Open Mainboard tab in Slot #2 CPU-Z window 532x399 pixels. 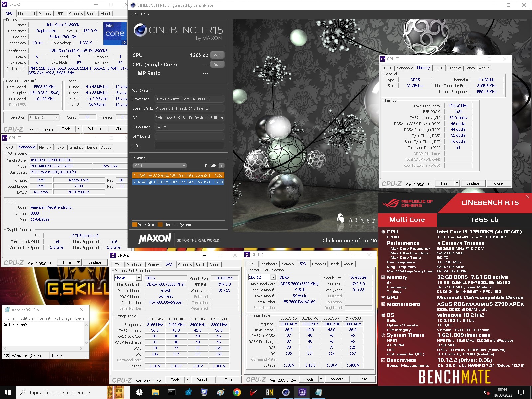269,264
